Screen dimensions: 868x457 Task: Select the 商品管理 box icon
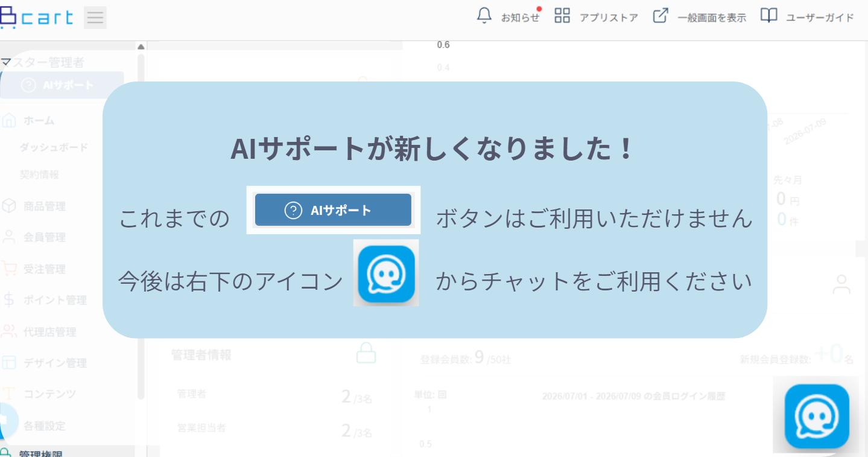[x=9, y=206]
